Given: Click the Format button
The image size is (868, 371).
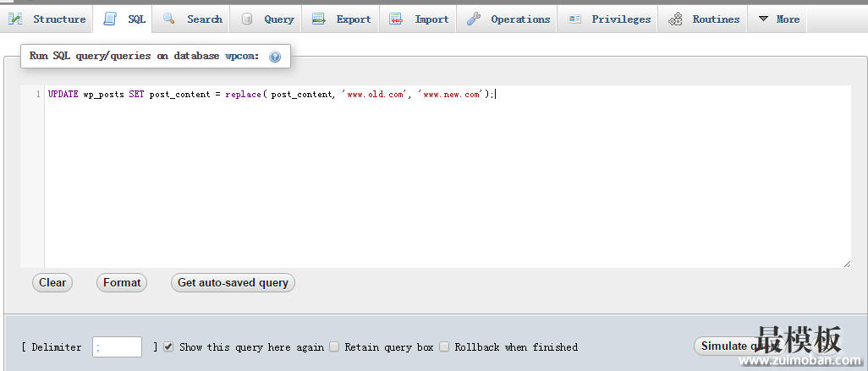Looking at the screenshot, I should click(x=122, y=282).
